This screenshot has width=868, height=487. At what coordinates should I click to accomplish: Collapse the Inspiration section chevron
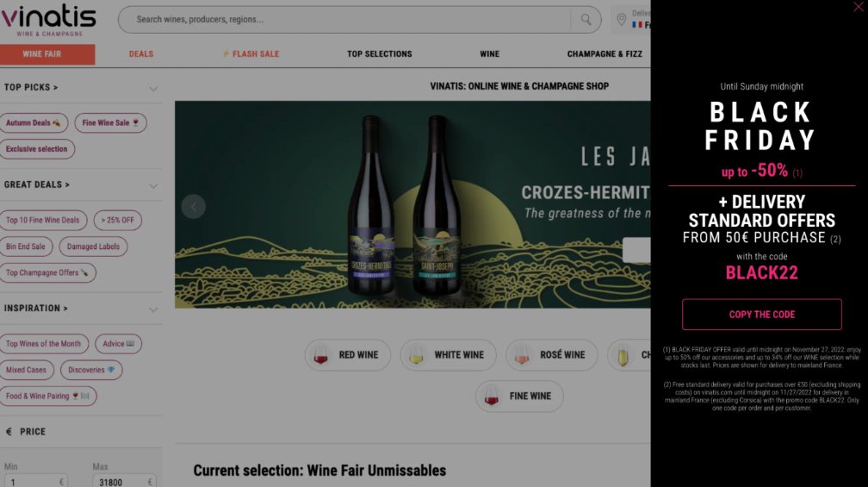coord(153,309)
